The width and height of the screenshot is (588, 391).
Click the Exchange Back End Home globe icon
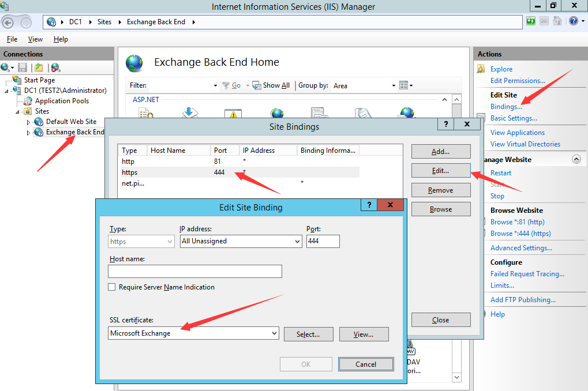pos(134,63)
